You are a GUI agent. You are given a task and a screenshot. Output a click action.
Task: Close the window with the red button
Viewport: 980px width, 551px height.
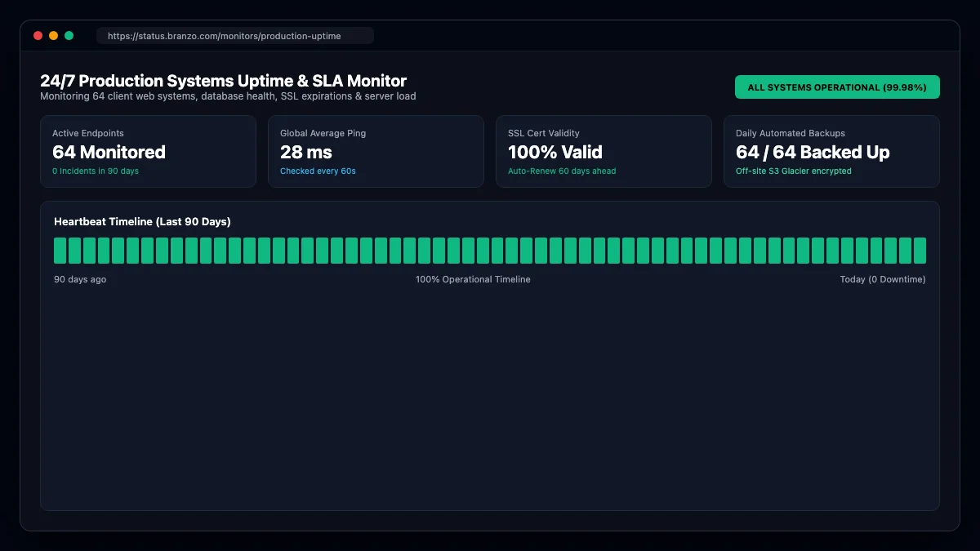click(38, 36)
